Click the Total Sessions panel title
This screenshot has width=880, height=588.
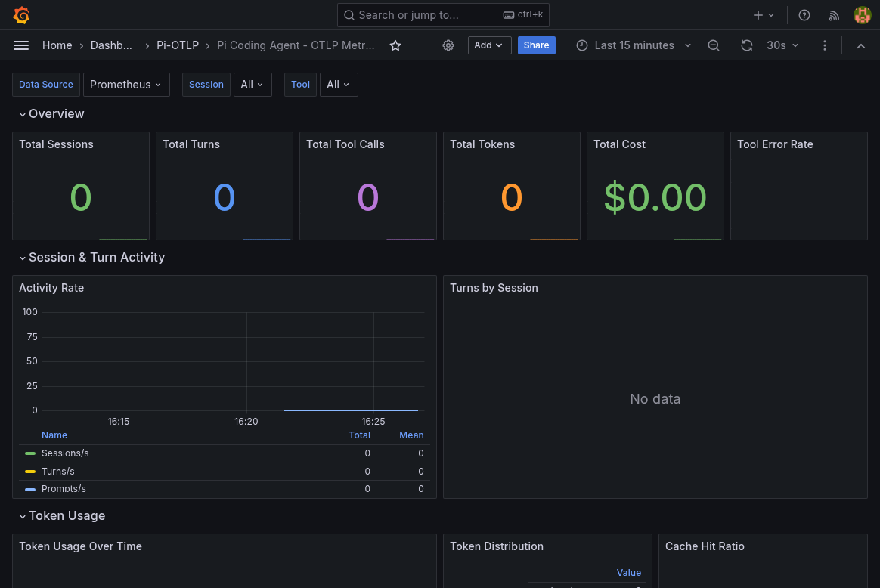[56, 144]
